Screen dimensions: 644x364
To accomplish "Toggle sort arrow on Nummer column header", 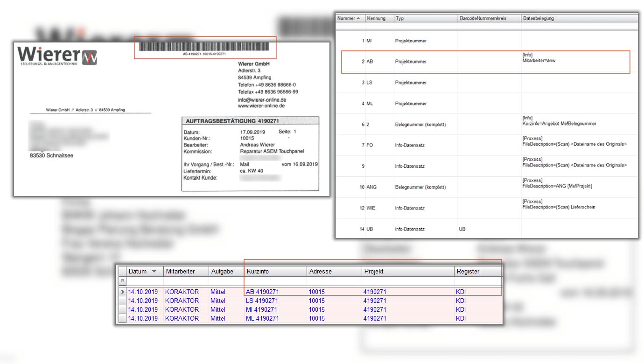I will [x=358, y=18].
